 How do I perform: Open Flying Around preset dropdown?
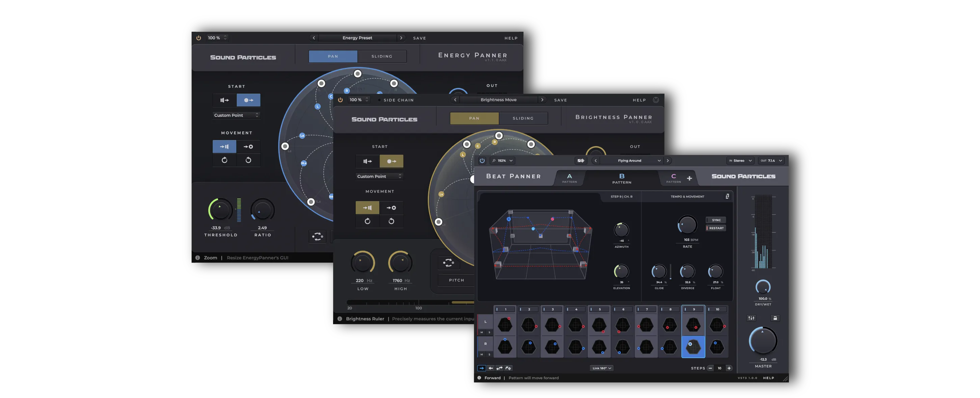pos(631,161)
